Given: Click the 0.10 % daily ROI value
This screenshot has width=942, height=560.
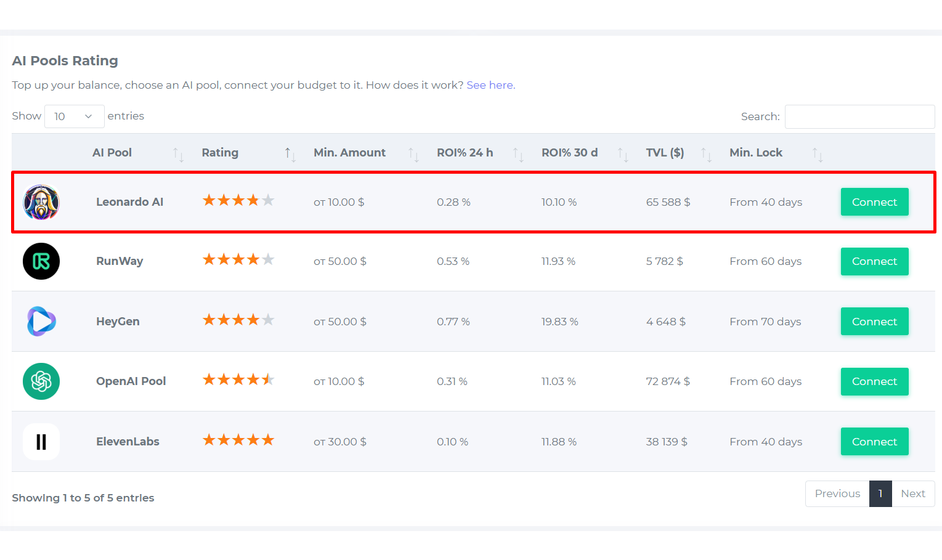Looking at the screenshot, I should (452, 442).
